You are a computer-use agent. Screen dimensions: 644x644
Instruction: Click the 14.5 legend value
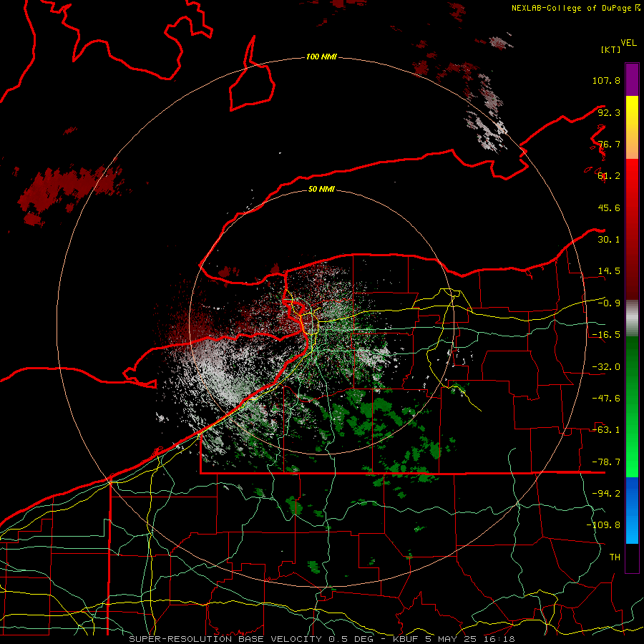click(x=609, y=271)
